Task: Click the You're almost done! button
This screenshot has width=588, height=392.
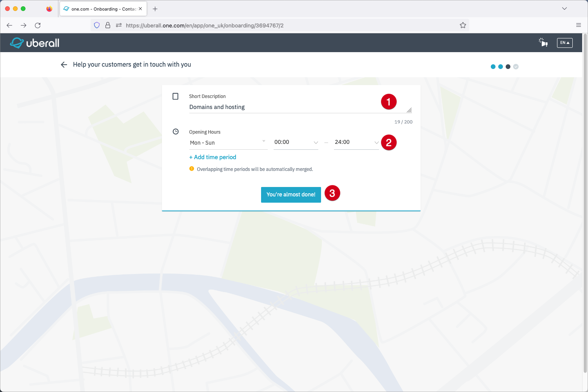Action: (x=291, y=194)
